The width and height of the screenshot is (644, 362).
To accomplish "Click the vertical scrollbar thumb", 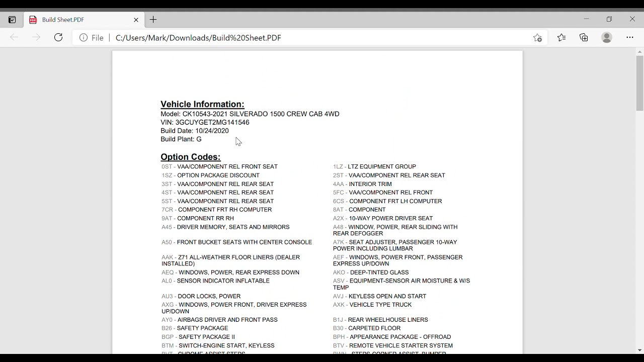I will (639, 83).
